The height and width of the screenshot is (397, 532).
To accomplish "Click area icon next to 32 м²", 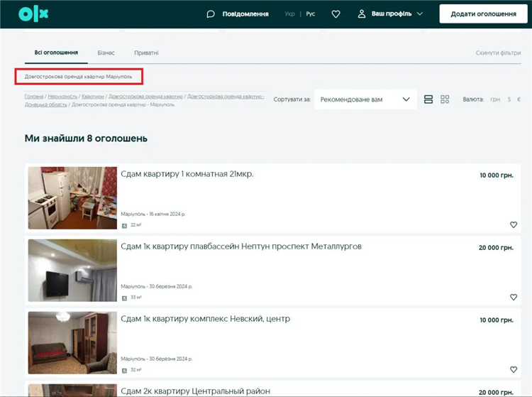I will click(x=125, y=371).
